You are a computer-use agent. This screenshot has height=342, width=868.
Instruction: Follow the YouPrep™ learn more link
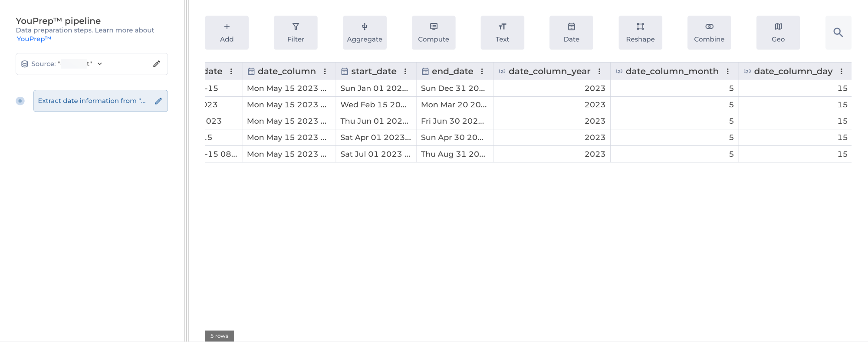tap(34, 39)
